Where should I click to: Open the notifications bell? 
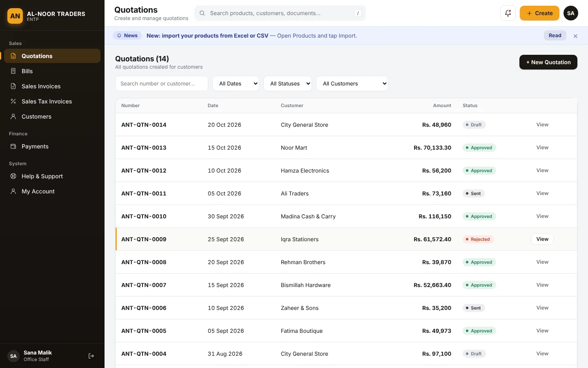(508, 13)
